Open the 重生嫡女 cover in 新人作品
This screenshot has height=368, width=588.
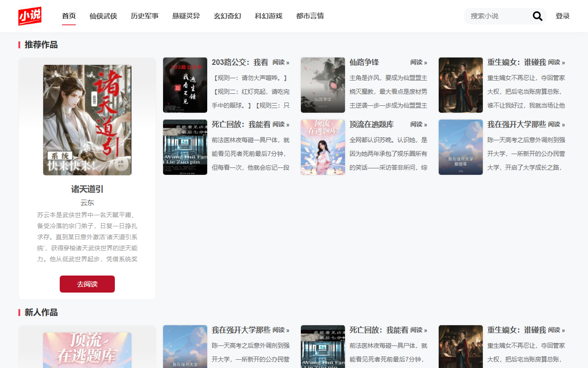(x=461, y=346)
